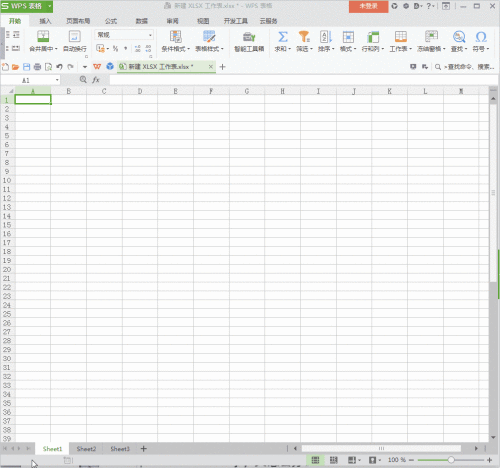Click the zoom slider handle
This screenshot has height=468, width=500.
click(451, 460)
